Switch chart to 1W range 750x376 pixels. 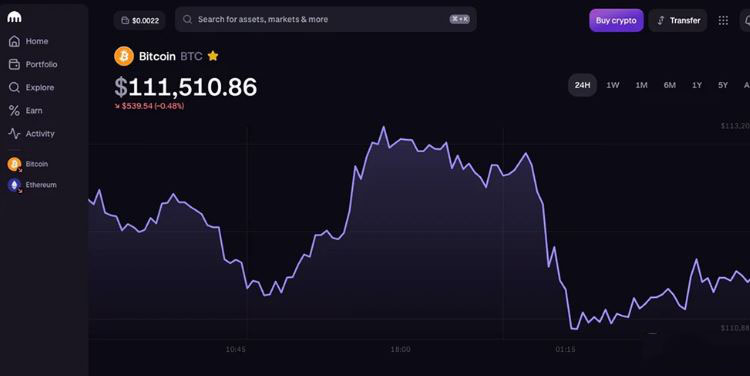613,85
